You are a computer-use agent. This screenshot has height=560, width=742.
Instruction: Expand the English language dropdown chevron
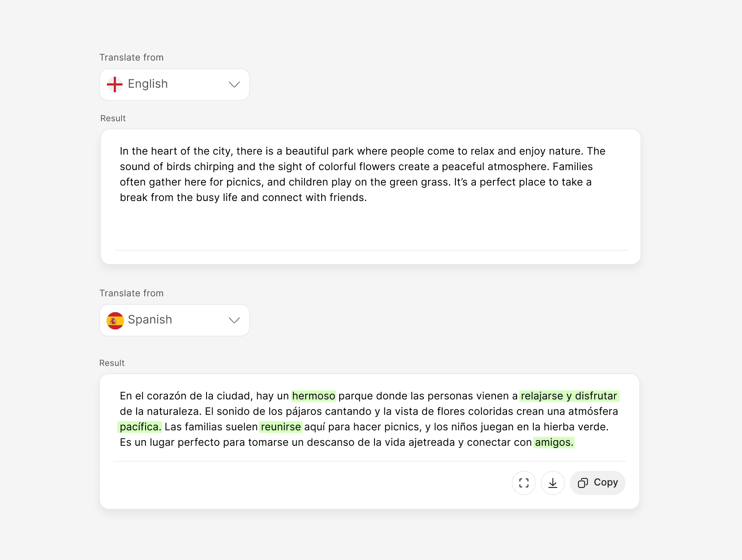(234, 85)
